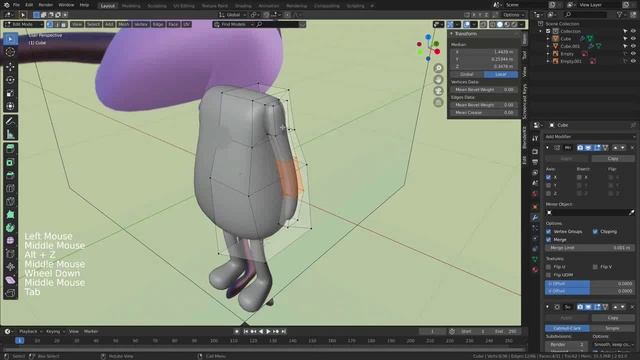Select the Annotate tool
The width and height of the screenshot is (640, 360).
click(x=10, y=121)
